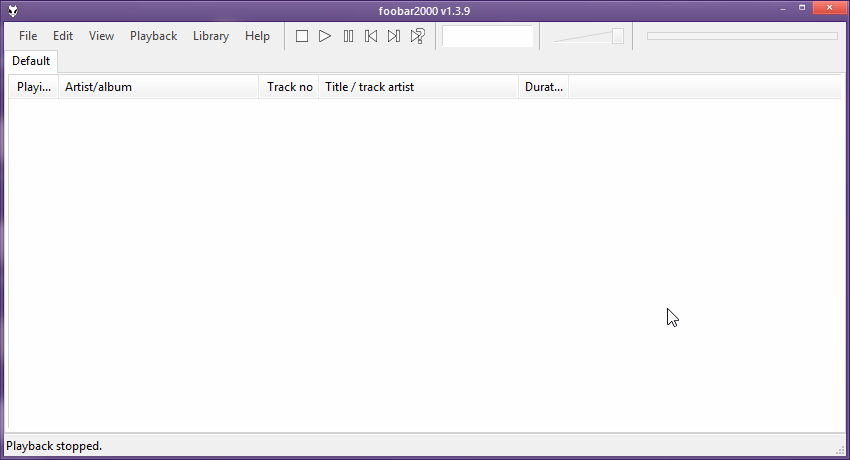Expand the View menu
The height and width of the screenshot is (460, 850).
101,36
